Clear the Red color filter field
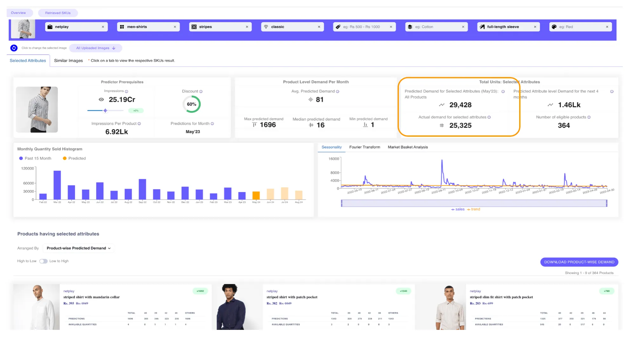Image resolution: width=644 pixels, height=347 pixels. [x=607, y=27]
